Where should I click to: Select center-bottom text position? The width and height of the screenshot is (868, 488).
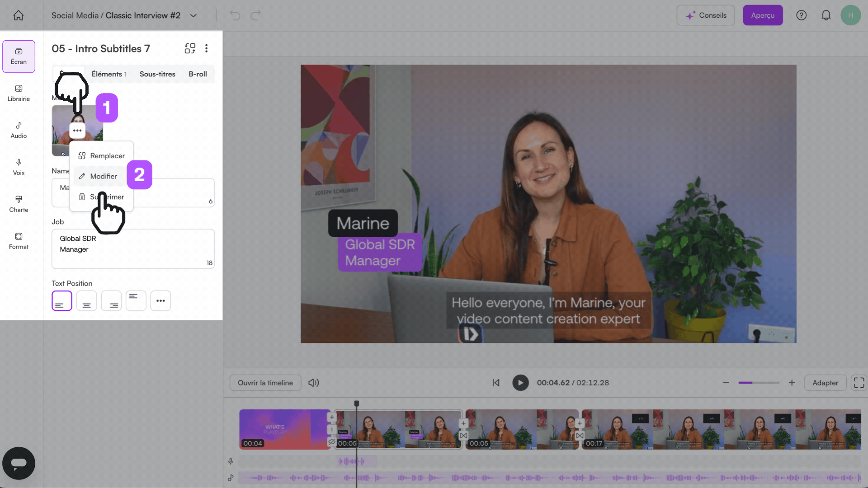(86, 301)
